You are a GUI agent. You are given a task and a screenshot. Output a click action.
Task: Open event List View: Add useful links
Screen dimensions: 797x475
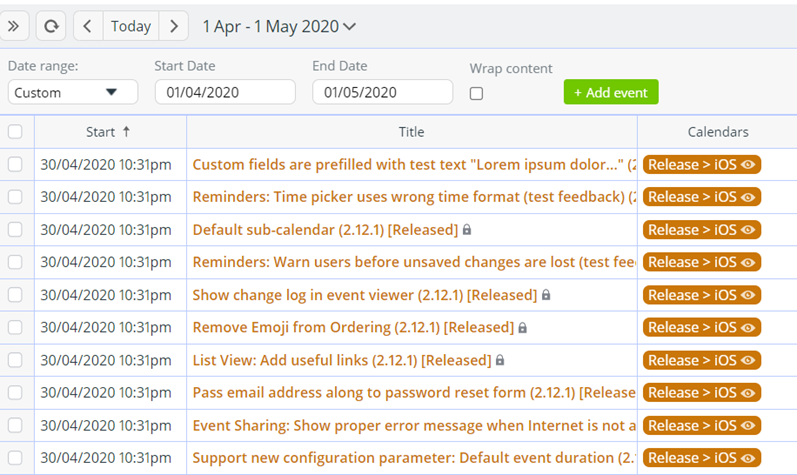tap(342, 361)
